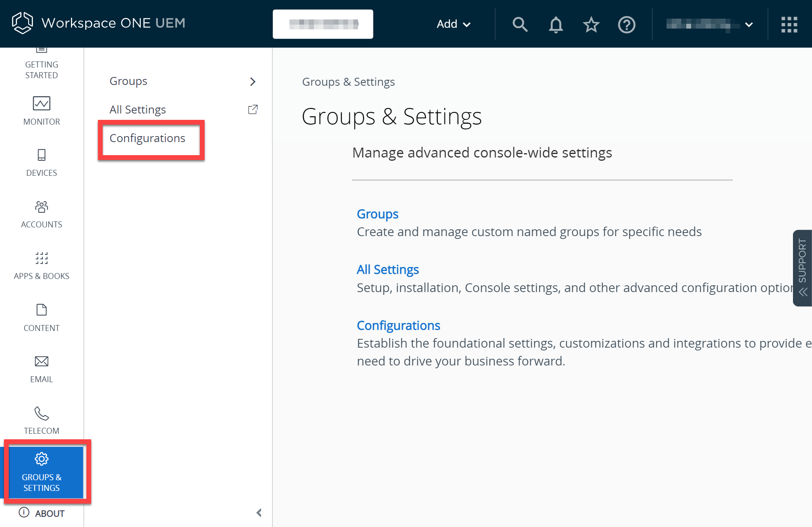Click the Groups & Settings breadcrumb
The height and width of the screenshot is (527, 812).
point(349,82)
